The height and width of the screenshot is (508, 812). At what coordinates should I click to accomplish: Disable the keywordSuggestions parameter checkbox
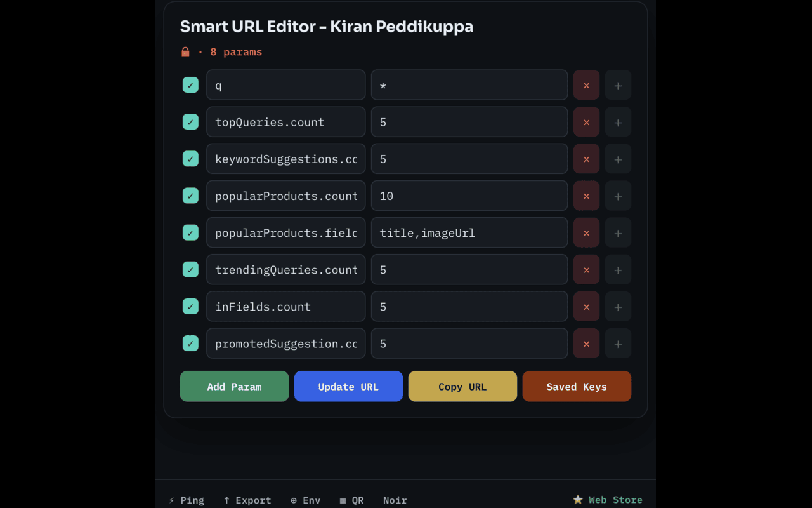click(190, 159)
